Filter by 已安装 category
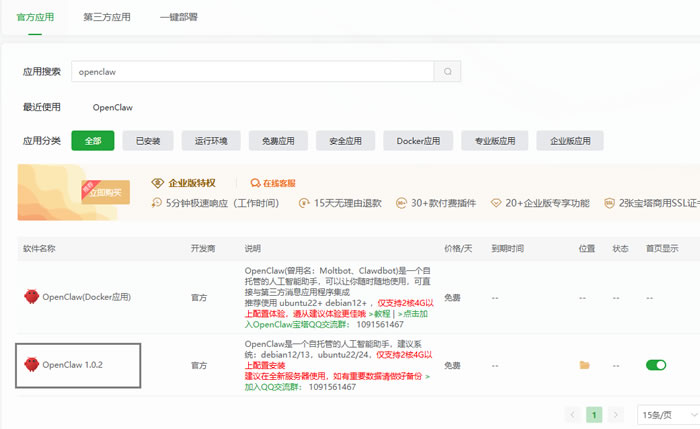 148,141
